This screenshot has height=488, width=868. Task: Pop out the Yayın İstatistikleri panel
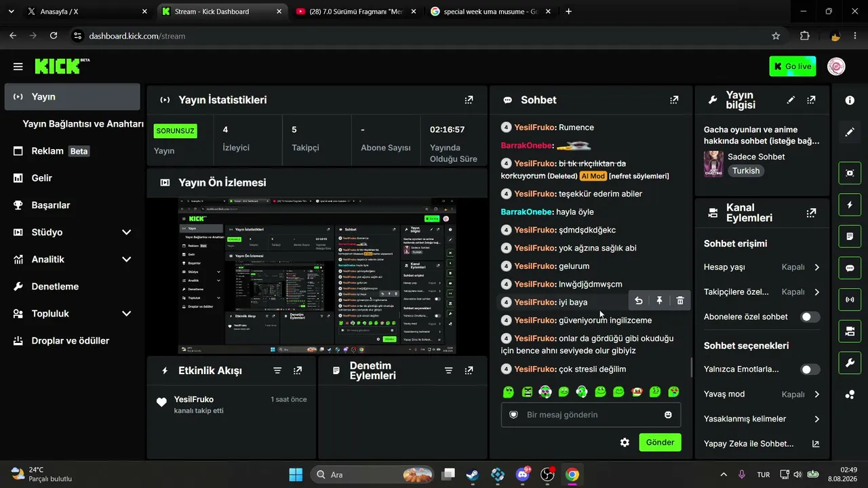(x=469, y=100)
